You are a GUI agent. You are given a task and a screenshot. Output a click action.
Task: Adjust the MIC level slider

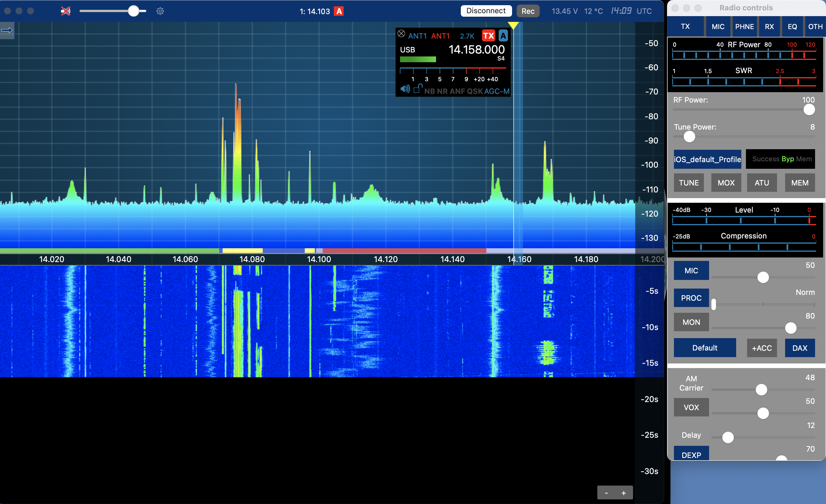(763, 277)
